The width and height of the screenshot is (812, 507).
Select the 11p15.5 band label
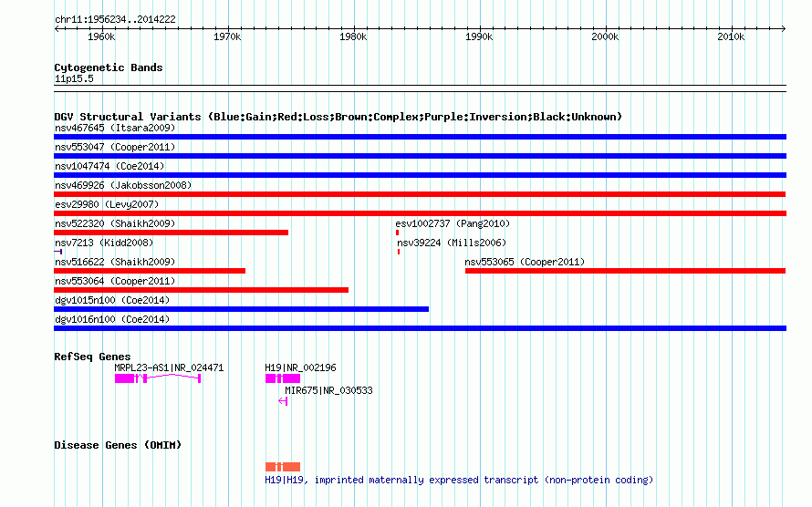point(74,78)
